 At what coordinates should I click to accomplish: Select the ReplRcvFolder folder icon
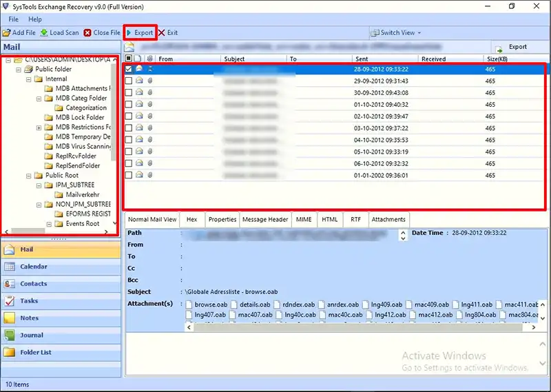[x=48, y=156]
